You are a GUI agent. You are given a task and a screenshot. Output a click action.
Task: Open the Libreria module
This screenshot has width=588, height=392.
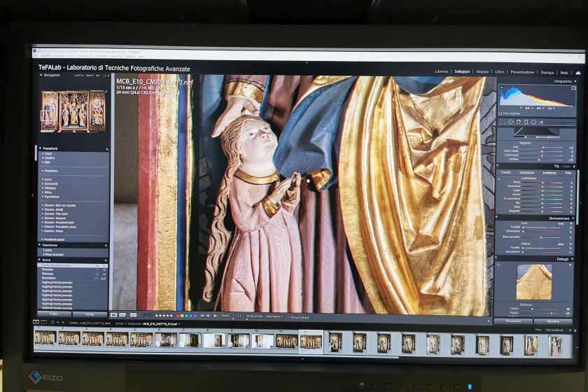click(x=441, y=71)
